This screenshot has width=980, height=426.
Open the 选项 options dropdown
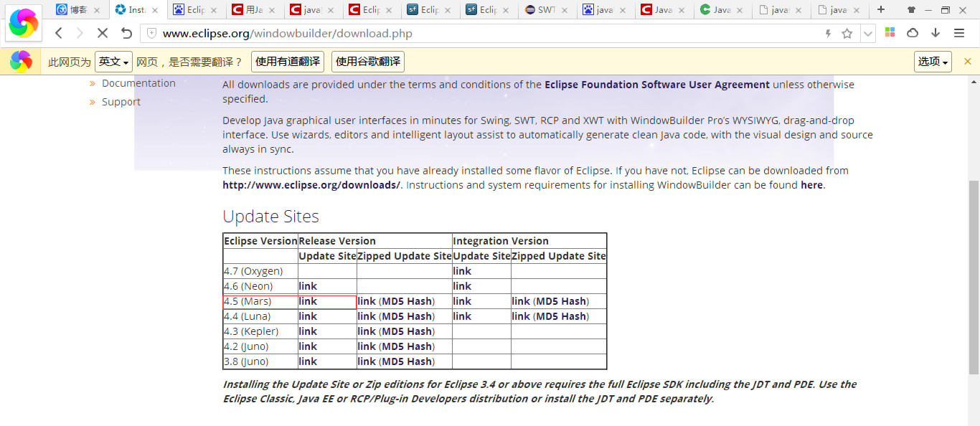[933, 62]
